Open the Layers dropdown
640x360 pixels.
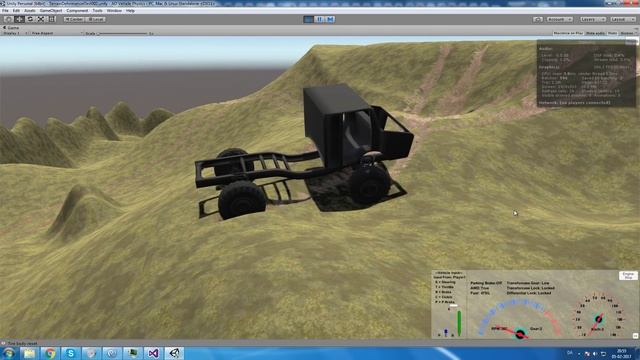click(592, 19)
